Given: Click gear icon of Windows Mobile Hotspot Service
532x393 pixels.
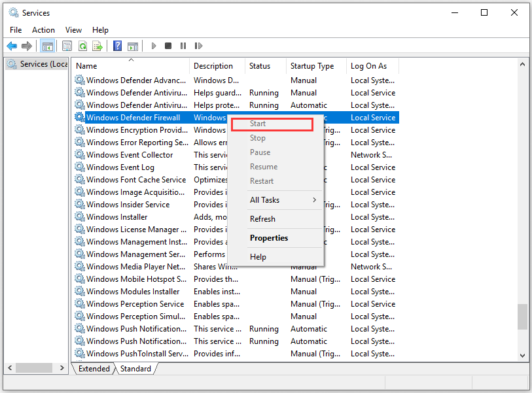Looking at the screenshot, I should (x=80, y=279).
